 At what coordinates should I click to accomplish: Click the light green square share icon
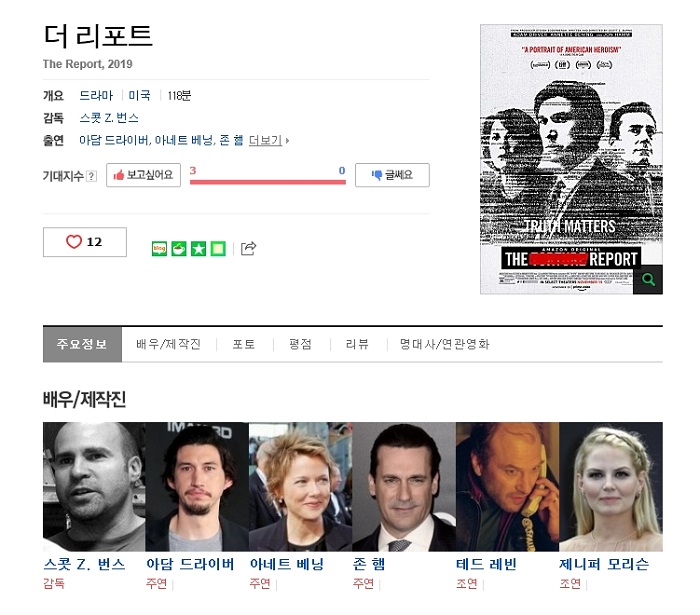(218, 249)
